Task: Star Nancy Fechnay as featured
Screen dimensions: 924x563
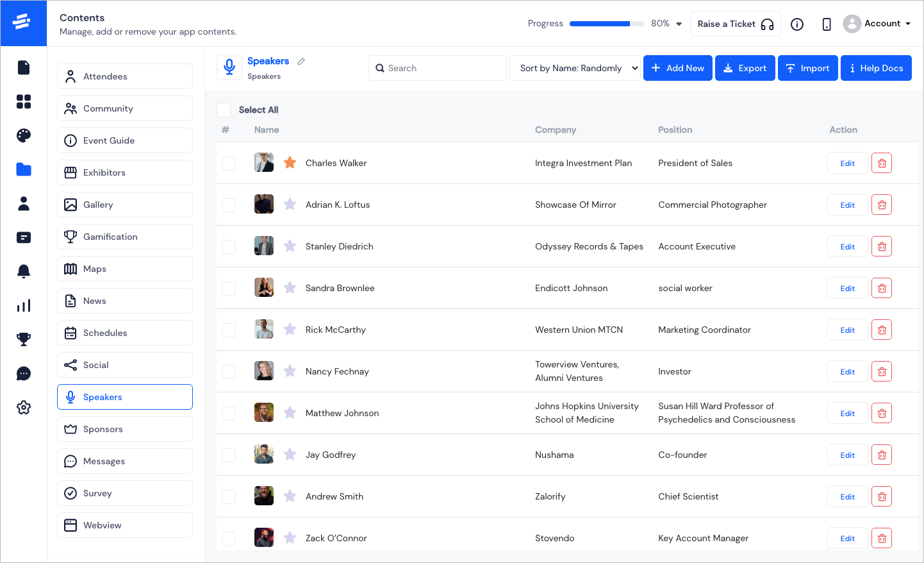Action: pyautogui.click(x=290, y=371)
